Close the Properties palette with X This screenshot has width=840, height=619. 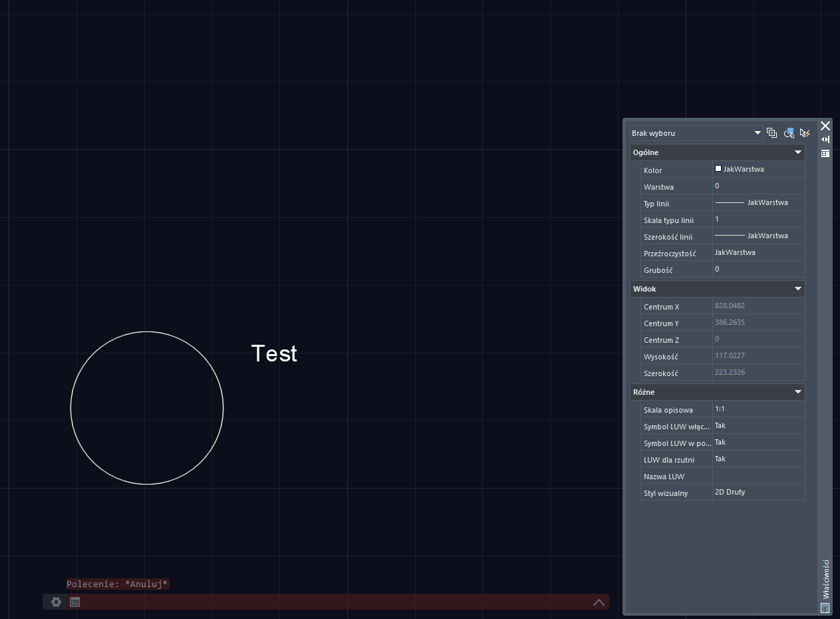pyautogui.click(x=825, y=126)
